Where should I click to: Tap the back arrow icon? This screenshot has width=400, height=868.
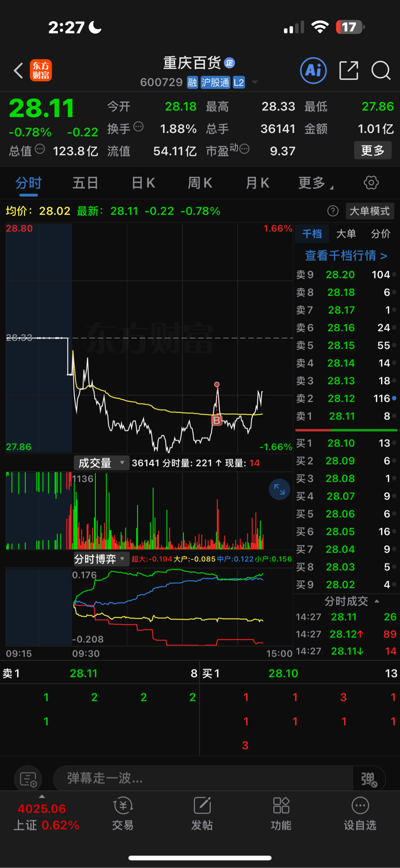[x=18, y=70]
